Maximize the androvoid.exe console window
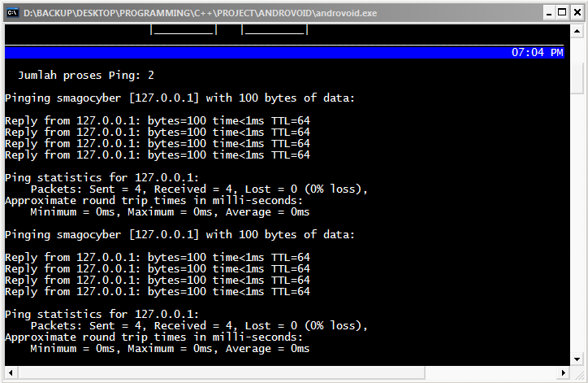Image resolution: width=588 pixels, height=383 pixels. tap(562, 13)
